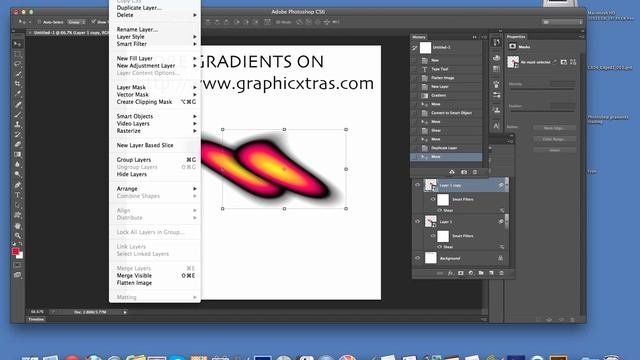The height and width of the screenshot is (360, 640).
Task: Click the new adjustment layer icon in Layers panel
Action: [x=471, y=273]
